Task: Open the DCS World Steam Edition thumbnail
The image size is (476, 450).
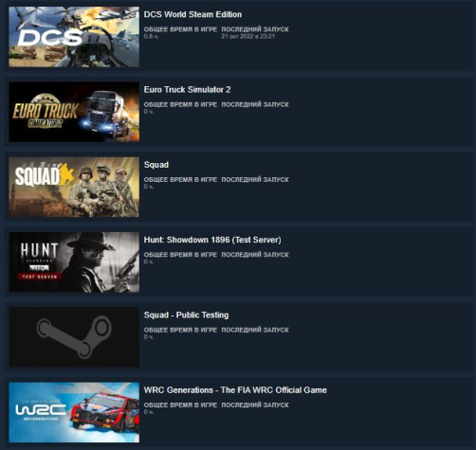Action: click(x=74, y=37)
